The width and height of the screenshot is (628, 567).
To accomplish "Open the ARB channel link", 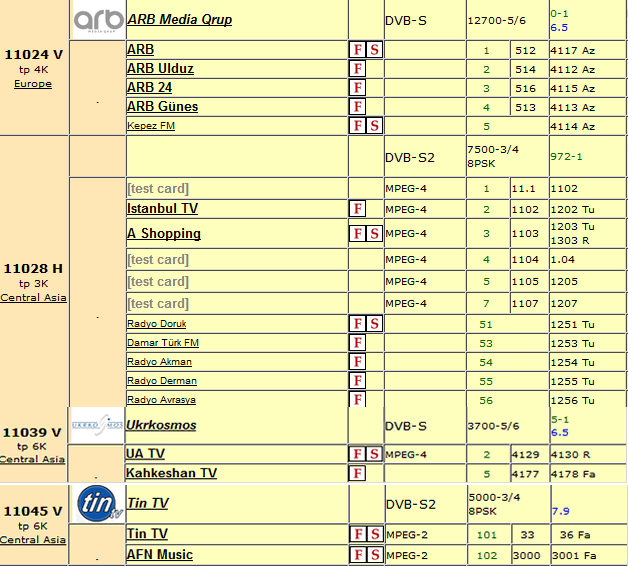I will [141, 50].
